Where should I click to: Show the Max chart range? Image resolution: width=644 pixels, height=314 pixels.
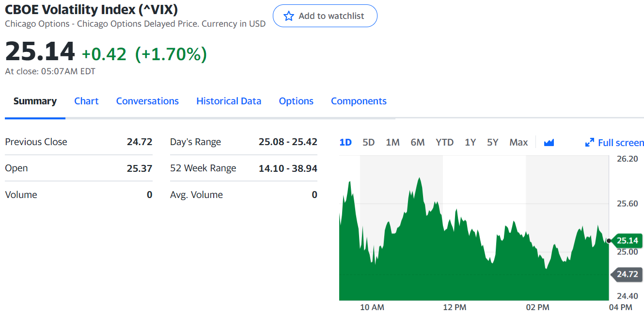[518, 142]
